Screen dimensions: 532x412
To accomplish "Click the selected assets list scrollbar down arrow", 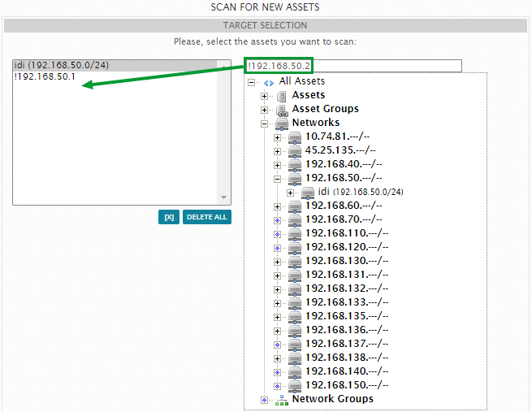I will pos(225,197).
